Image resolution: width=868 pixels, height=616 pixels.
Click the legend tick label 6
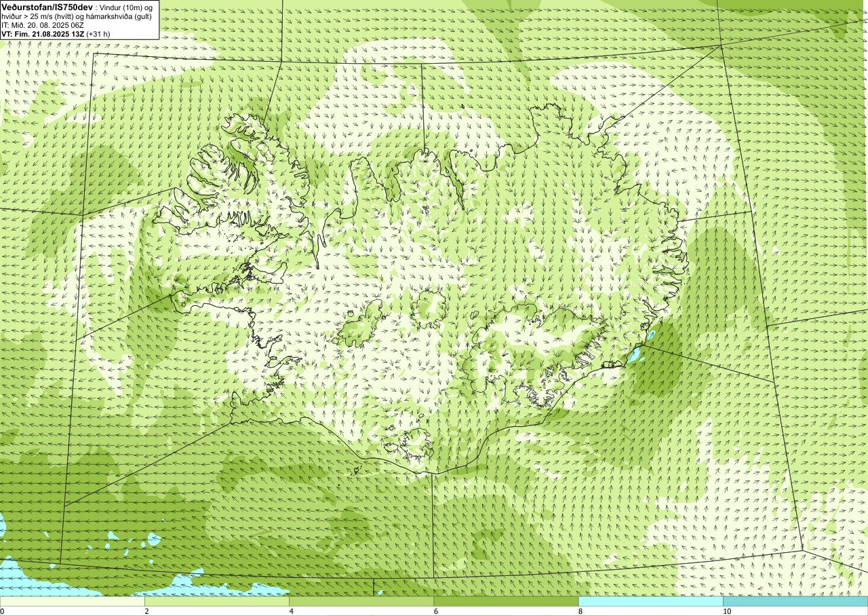coord(436,611)
